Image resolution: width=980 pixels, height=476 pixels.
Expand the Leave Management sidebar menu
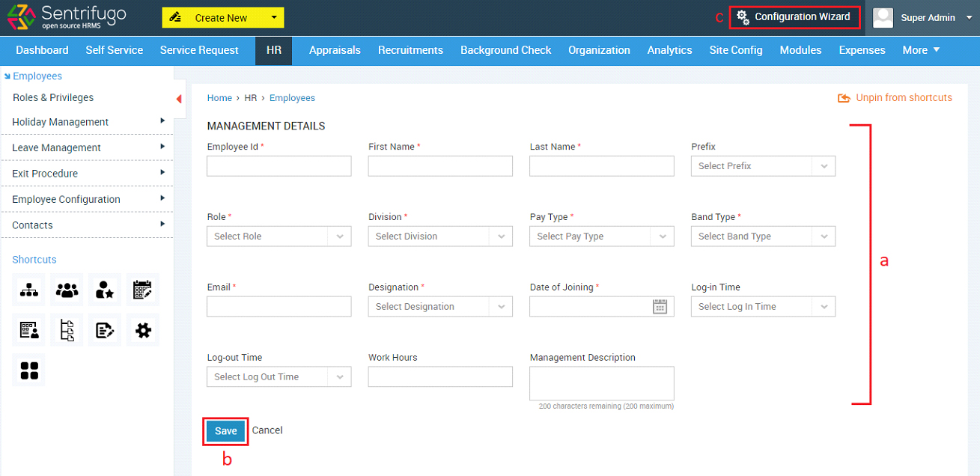point(87,147)
